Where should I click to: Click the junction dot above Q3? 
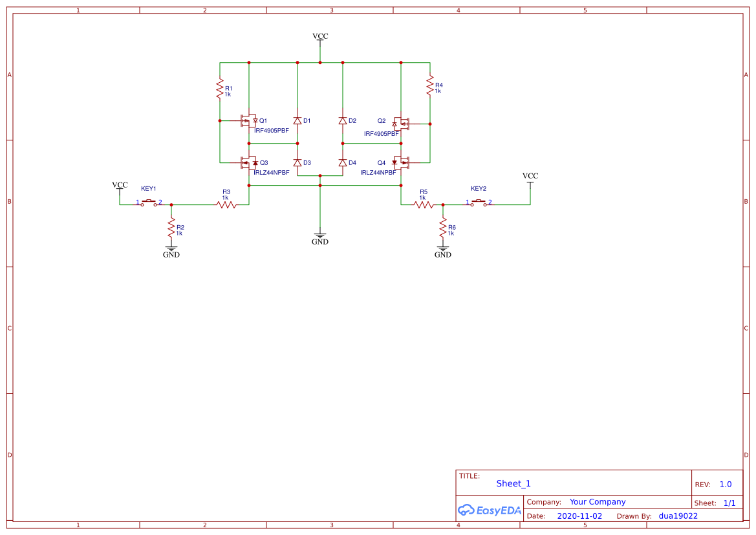click(x=248, y=143)
